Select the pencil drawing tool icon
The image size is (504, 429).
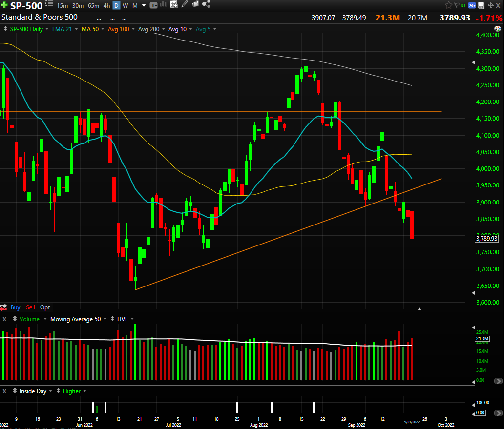(x=185, y=4)
